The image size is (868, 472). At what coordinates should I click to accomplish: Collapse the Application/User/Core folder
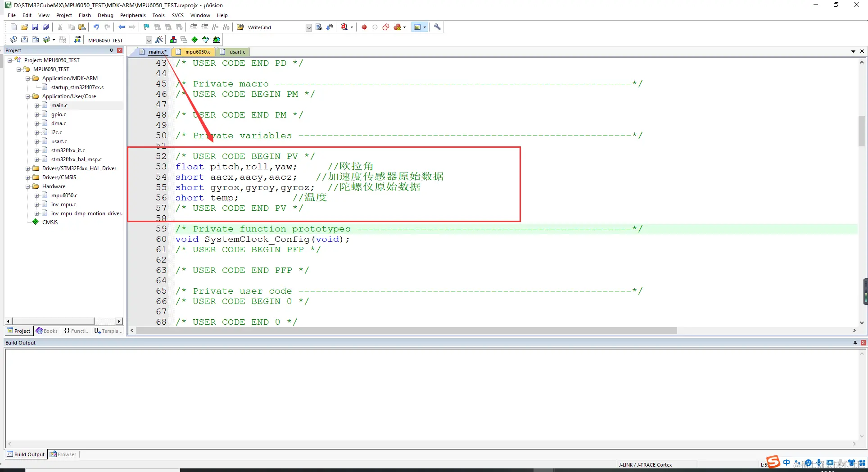[x=27, y=96]
